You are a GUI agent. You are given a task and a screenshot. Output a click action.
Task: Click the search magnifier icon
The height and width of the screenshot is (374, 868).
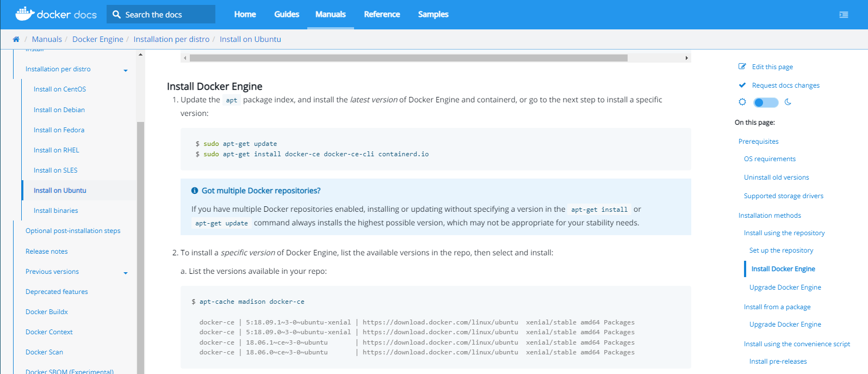[116, 15]
